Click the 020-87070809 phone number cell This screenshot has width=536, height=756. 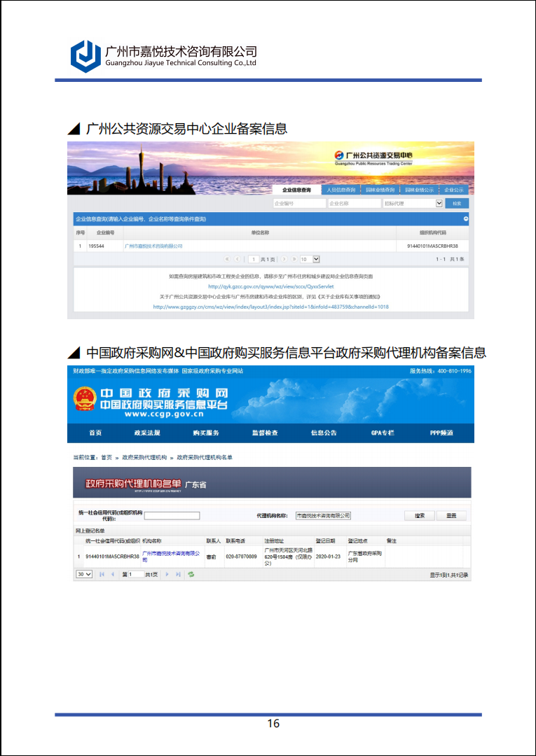click(241, 556)
